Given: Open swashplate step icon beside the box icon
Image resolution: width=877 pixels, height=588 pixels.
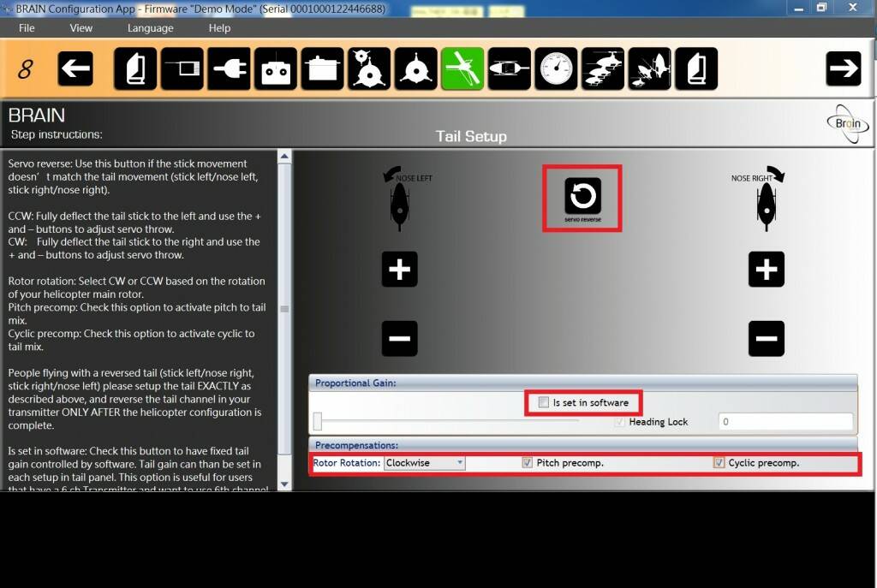Looking at the screenshot, I should coord(369,68).
